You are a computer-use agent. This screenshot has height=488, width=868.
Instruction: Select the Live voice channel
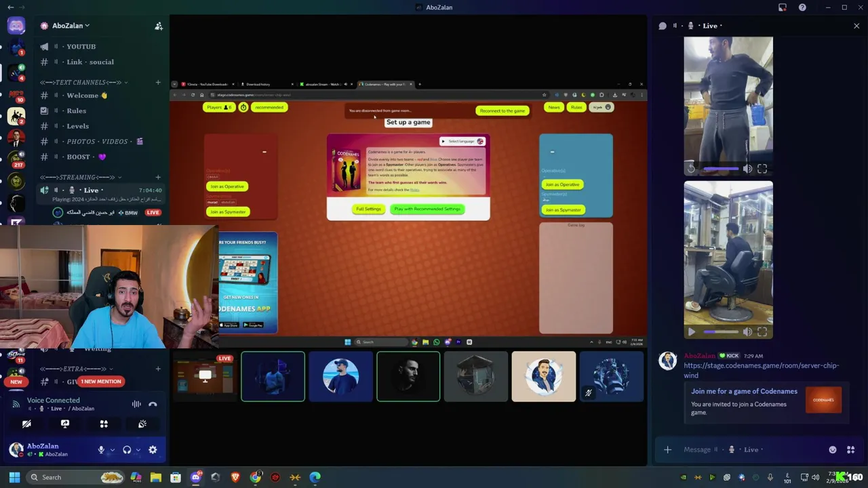coord(102,194)
